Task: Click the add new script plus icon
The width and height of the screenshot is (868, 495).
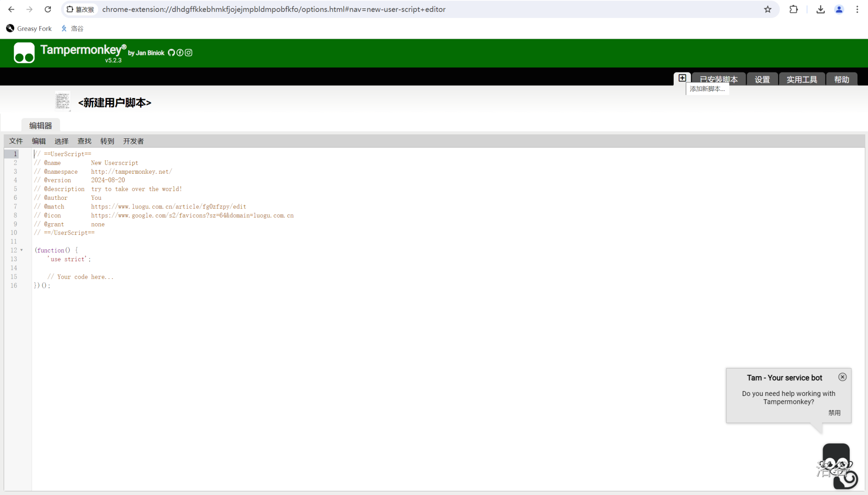Action: coord(682,78)
